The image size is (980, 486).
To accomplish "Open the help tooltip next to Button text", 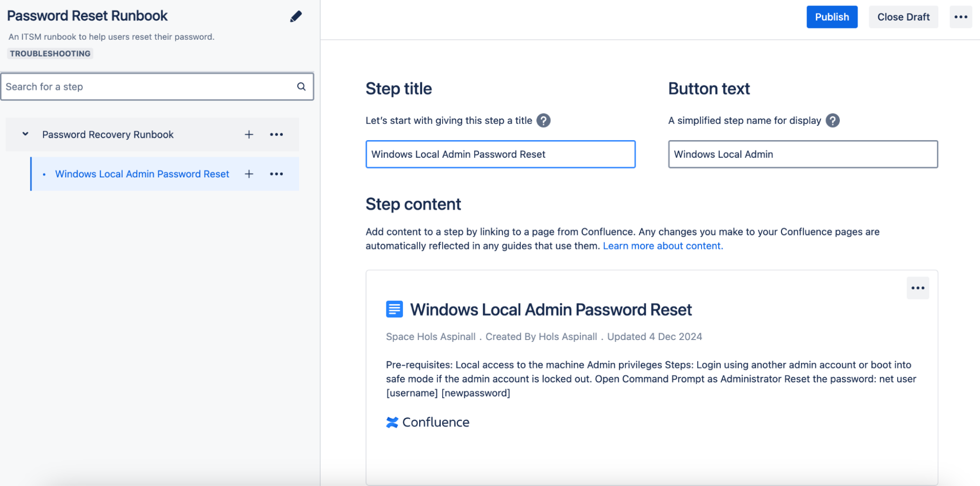I will tap(832, 120).
